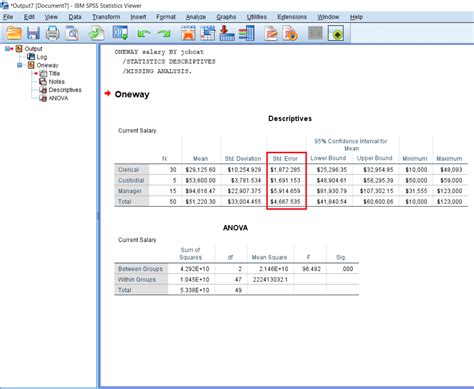Click the Export output icon
The image size is (474, 389).
(x=97, y=34)
